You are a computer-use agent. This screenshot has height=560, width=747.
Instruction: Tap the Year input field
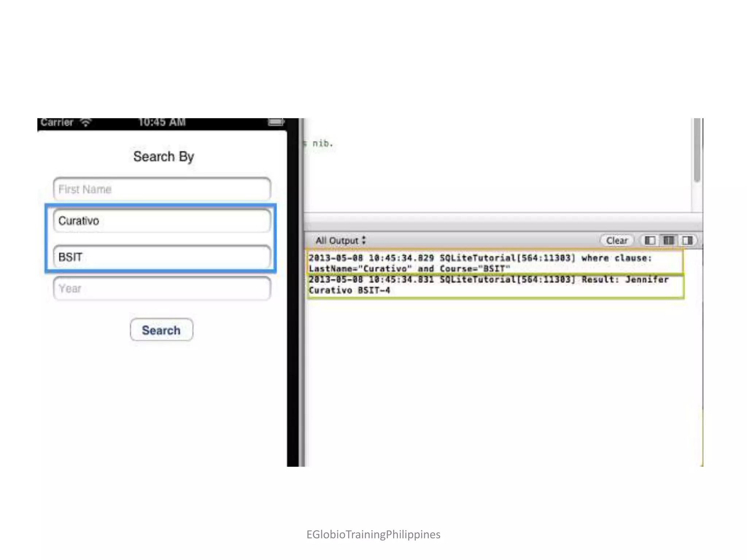162,288
